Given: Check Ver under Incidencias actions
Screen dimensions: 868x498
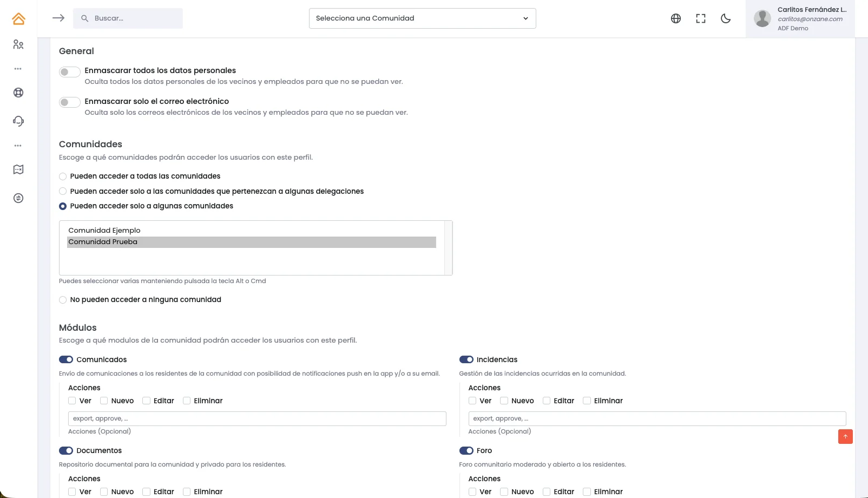Looking at the screenshot, I should 472,401.
